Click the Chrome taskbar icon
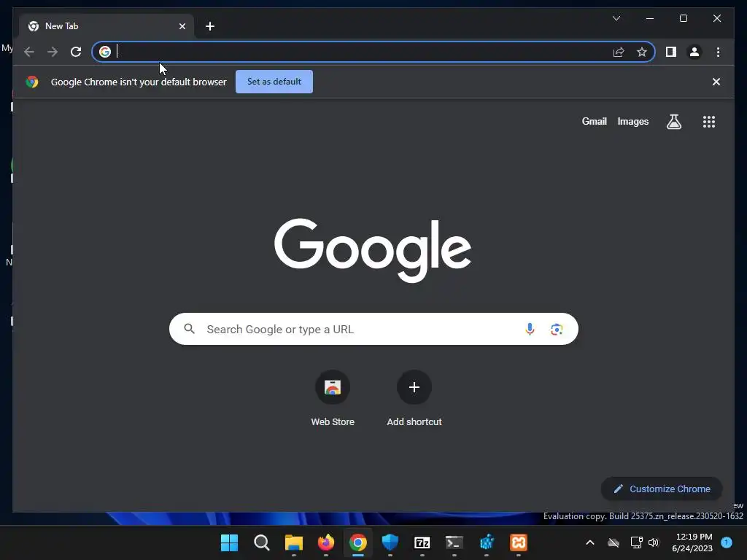This screenshot has height=560, width=747. [x=357, y=542]
